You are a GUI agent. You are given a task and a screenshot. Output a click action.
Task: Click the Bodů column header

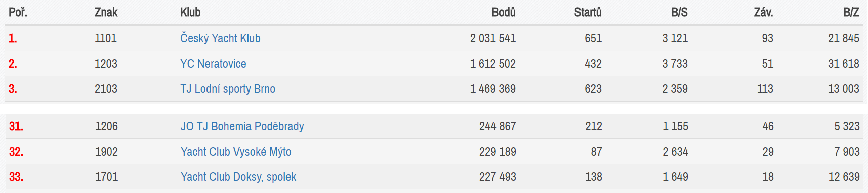pyautogui.click(x=504, y=12)
